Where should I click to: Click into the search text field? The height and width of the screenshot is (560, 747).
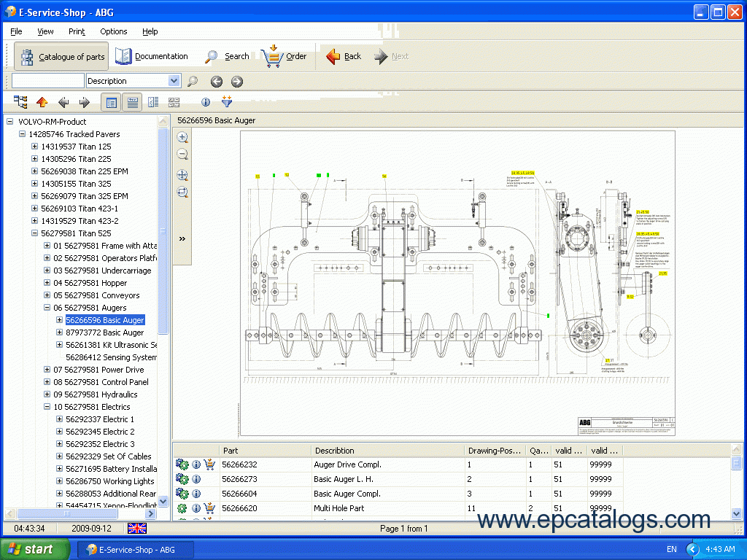pyautogui.click(x=47, y=81)
